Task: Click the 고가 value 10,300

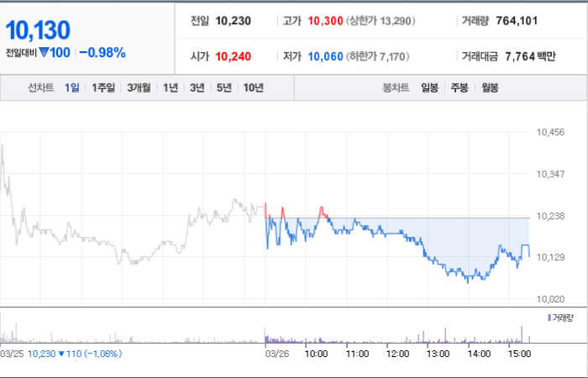Action: click(326, 21)
